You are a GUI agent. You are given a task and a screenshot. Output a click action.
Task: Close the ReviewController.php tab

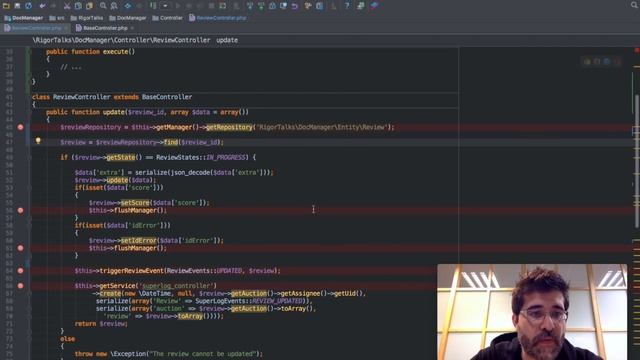point(66,28)
